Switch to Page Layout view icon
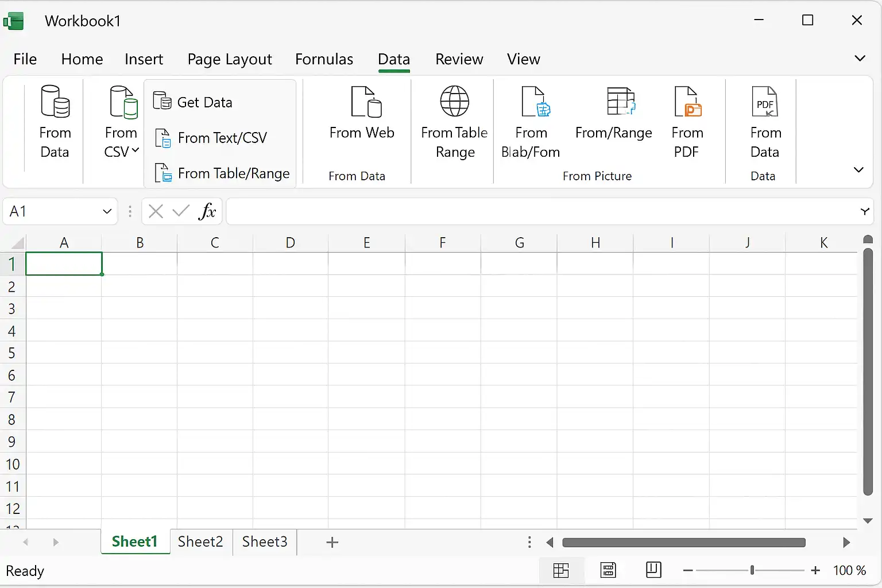Image resolution: width=882 pixels, height=588 pixels. 608,570
